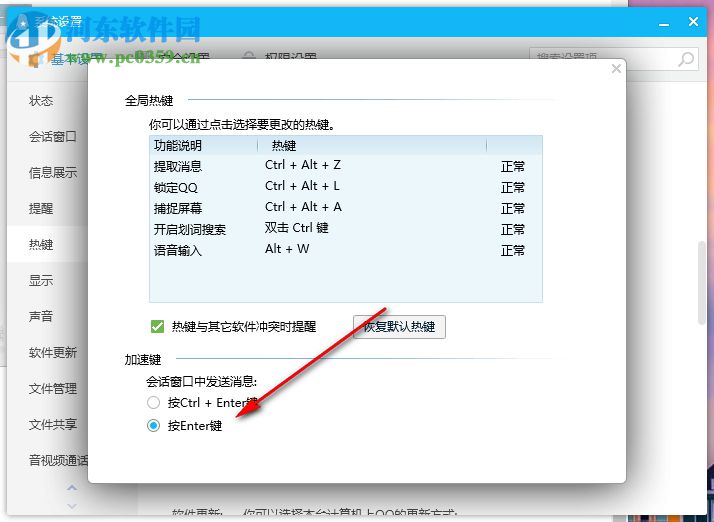Select the 捕捉屏幕 hotkey row
The image size is (714, 522).
(346, 208)
